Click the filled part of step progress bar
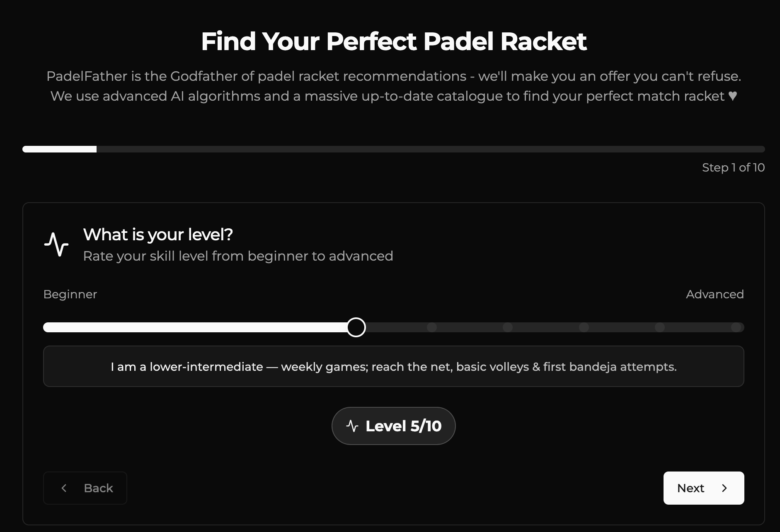Screen dimensions: 780x532 [x=60, y=149]
